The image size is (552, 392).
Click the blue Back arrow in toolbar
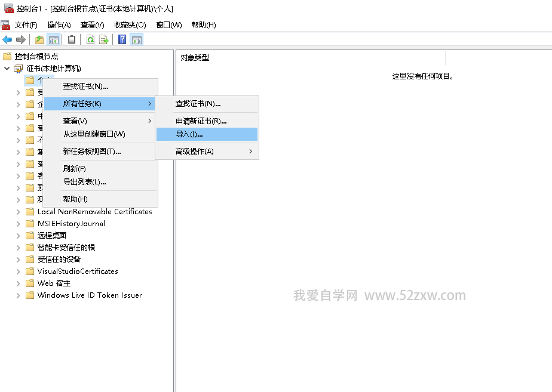(x=7, y=40)
